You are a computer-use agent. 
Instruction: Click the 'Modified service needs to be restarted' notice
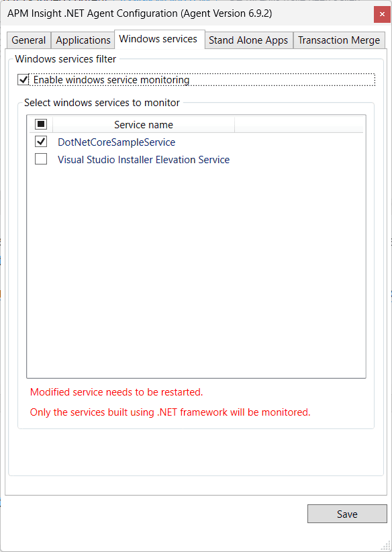coord(117,392)
